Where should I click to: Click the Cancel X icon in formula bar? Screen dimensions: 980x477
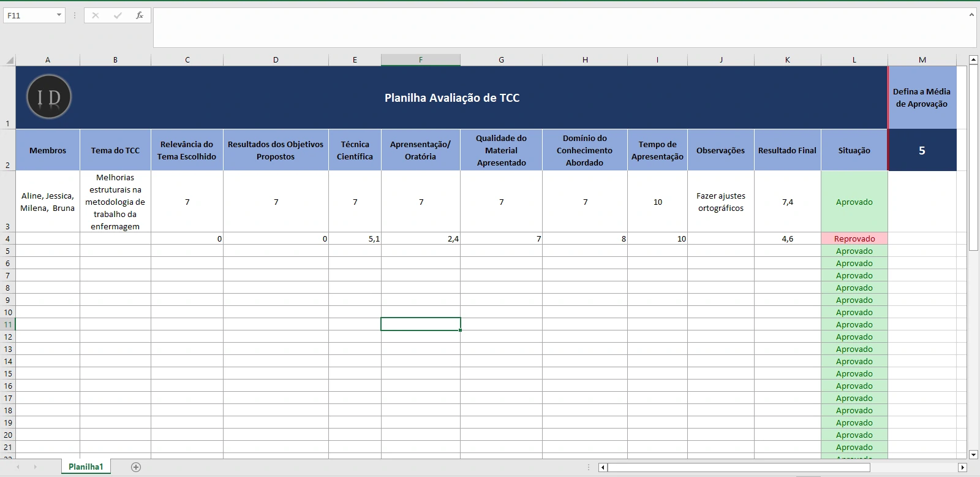[x=96, y=15]
